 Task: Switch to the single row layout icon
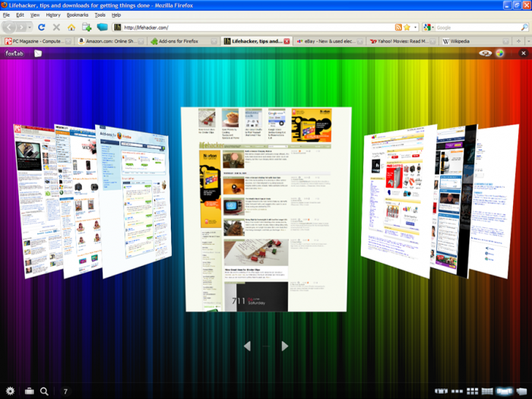pos(457,391)
